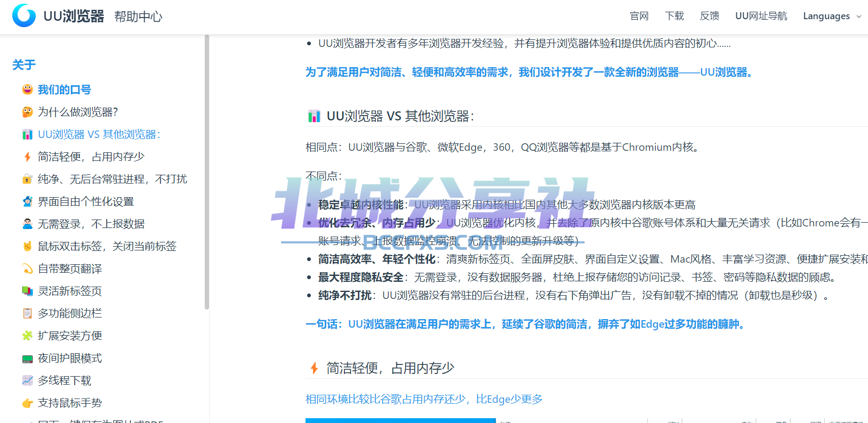Click heading text UU浏览器 VS 其他浏览器
The width and height of the screenshot is (868, 423).
[x=400, y=116]
